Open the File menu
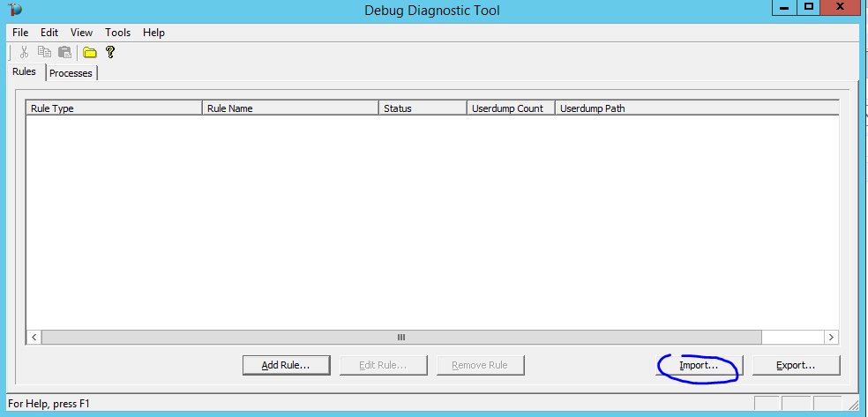868x417 pixels. point(20,33)
